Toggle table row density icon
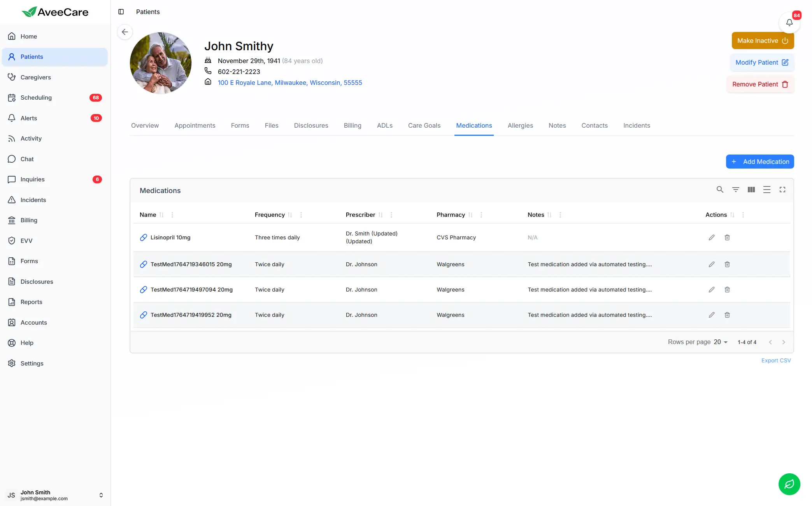Image resolution: width=812 pixels, height=506 pixels. [766, 190]
